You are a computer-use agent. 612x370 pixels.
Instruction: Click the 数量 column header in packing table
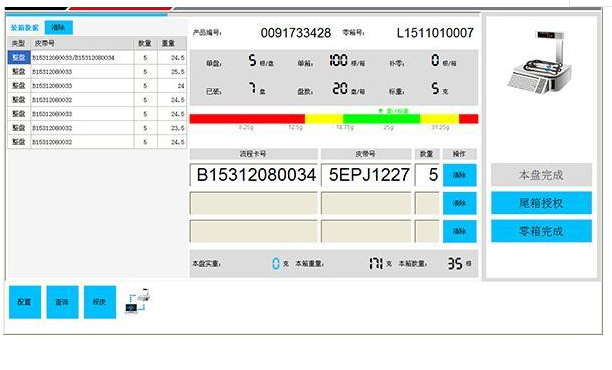145,43
